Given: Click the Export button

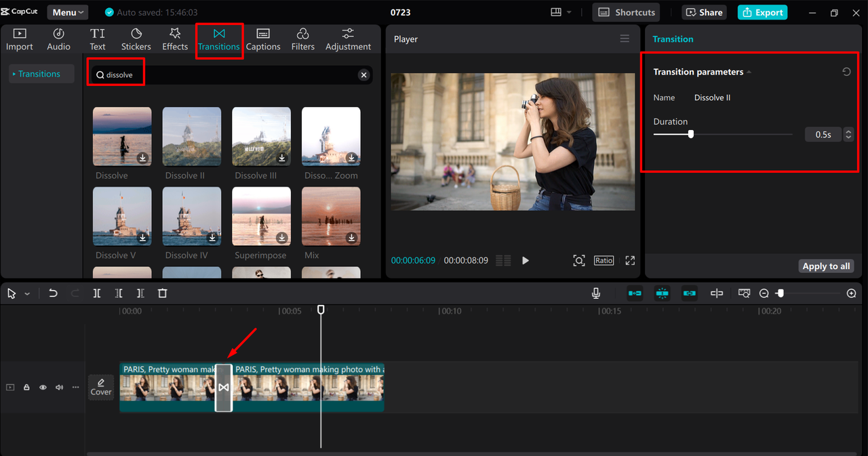Looking at the screenshot, I should coord(763,12).
